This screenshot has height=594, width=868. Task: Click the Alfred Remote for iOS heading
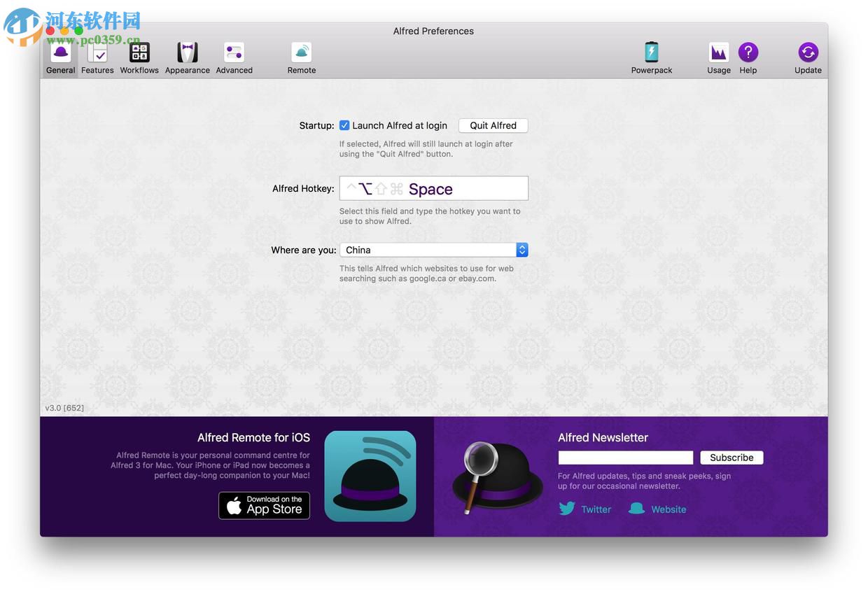[x=253, y=437]
